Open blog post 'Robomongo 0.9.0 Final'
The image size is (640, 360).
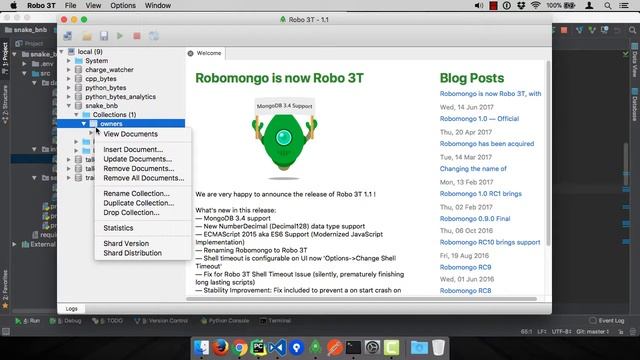click(x=475, y=219)
